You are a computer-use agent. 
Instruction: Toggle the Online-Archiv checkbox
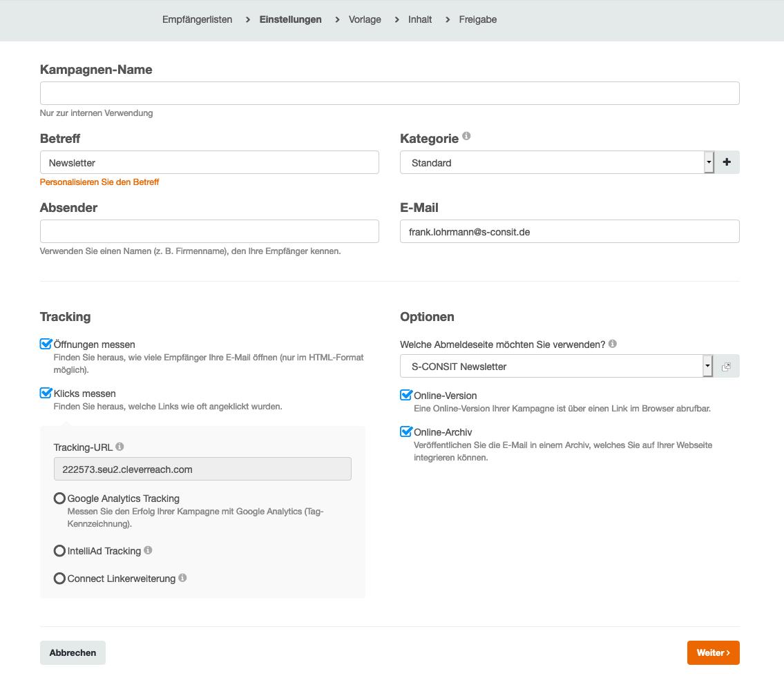tap(406, 431)
